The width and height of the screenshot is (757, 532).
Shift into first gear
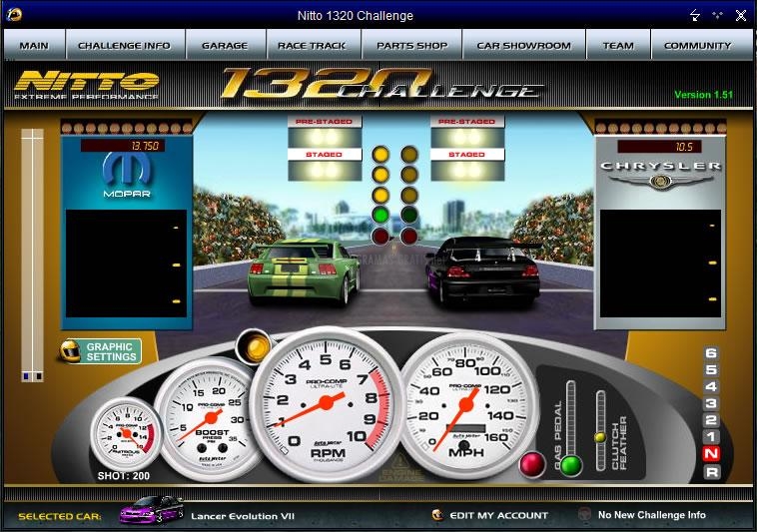[x=711, y=437]
